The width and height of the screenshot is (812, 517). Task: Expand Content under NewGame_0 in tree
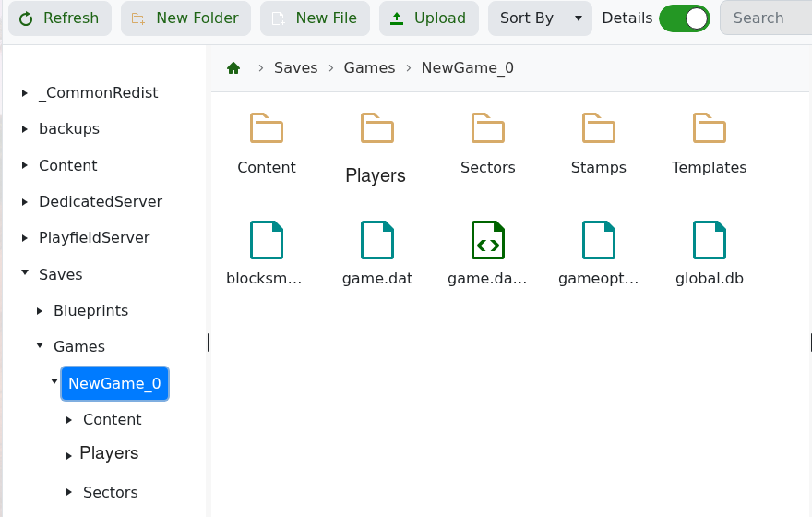(x=69, y=420)
